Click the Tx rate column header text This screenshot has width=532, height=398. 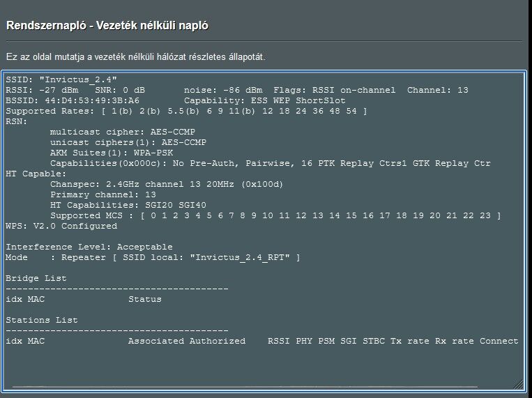(x=410, y=341)
